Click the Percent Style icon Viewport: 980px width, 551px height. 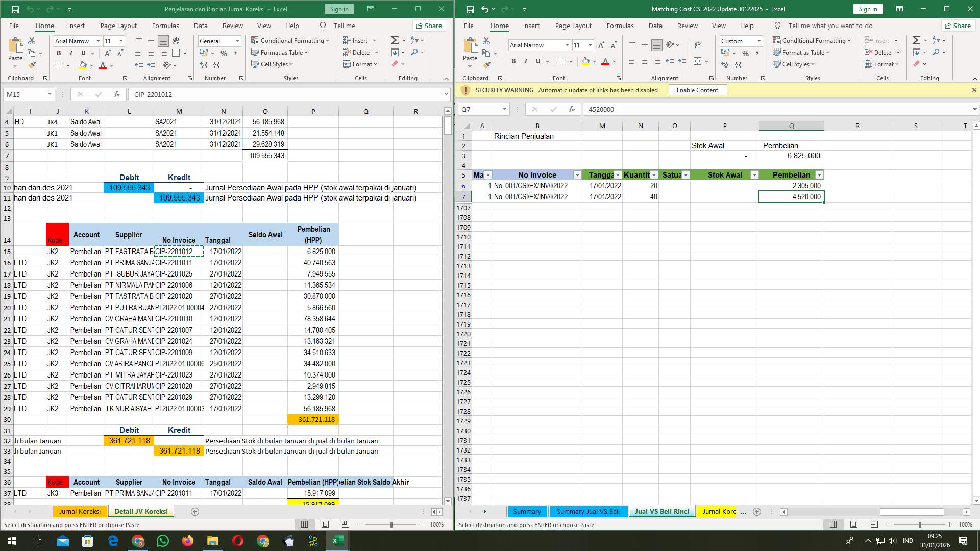point(224,53)
